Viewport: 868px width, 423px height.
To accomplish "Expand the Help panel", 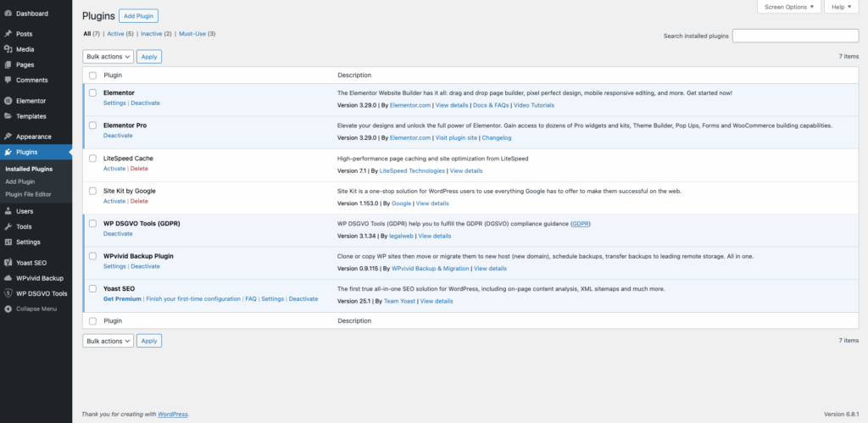I will (842, 7).
